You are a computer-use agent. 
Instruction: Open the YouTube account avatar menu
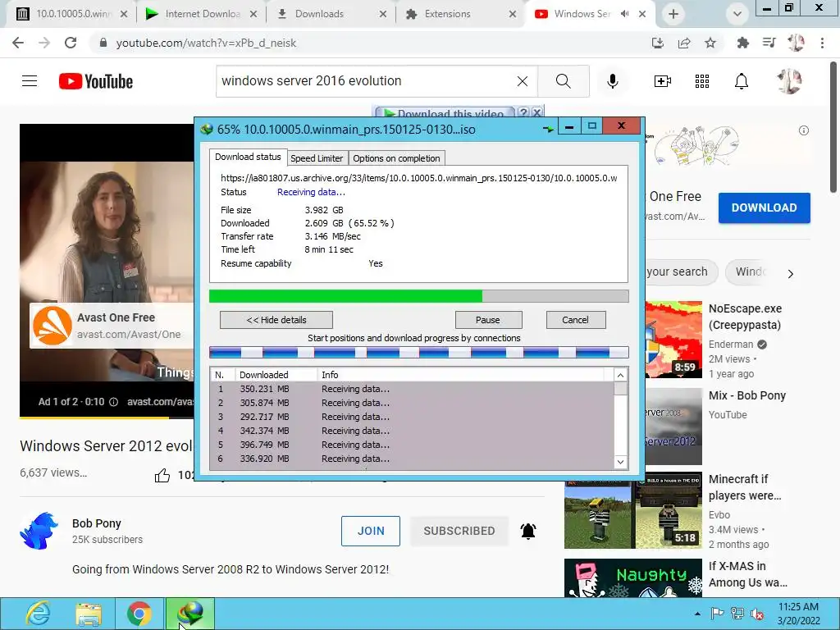pos(789,81)
